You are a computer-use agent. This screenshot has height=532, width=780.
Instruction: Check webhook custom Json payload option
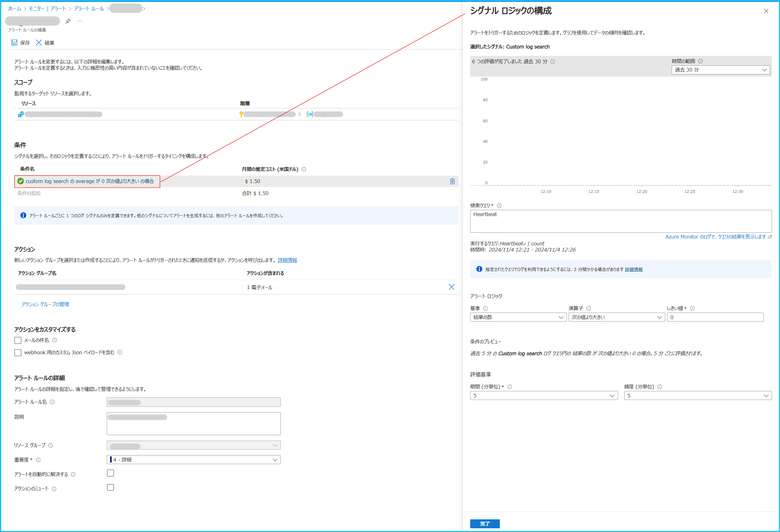point(18,352)
